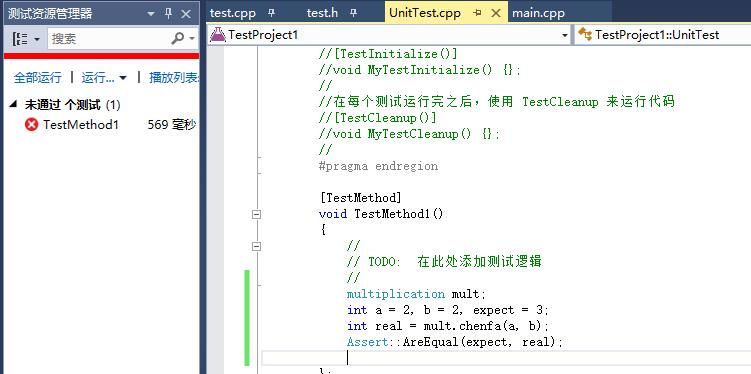Pin the test.cpp tab
The height and width of the screenshot is (374, 751).
(271, 13)
